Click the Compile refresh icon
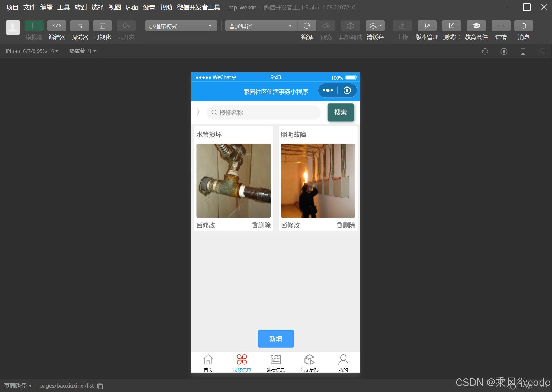The height and width of the screenshot is (392, 552). click(x=307, y=26)
